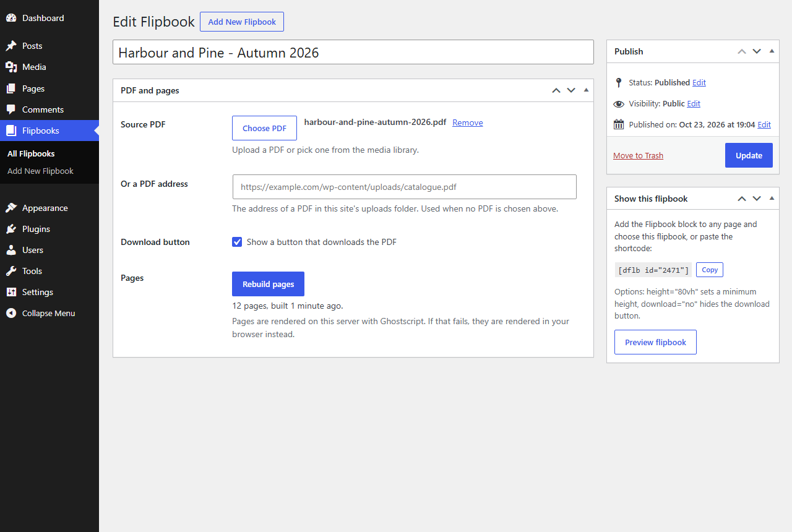Move Publish panel down
The height and width of the screenshot is (532, 792).
(x=757, y=51)
